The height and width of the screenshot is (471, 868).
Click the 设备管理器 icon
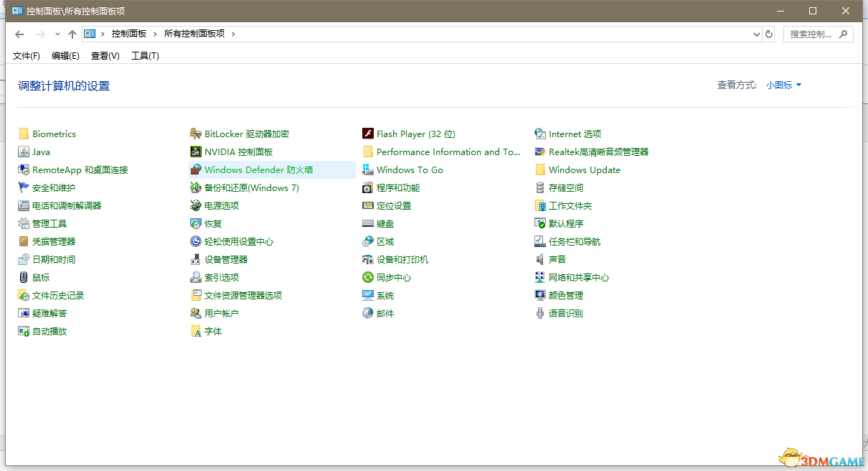(x=196, y=259)
